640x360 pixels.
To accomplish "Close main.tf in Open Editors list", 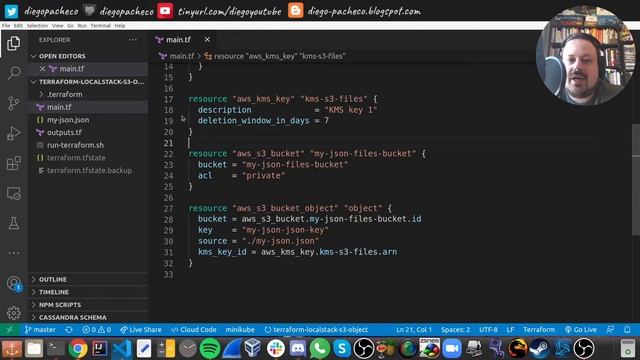I will coord(42,69).
